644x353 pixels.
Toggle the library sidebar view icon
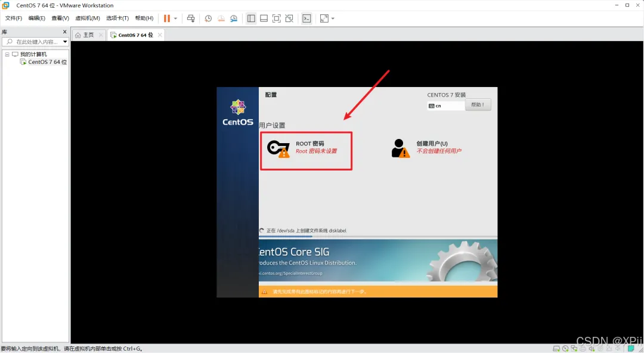251,18
